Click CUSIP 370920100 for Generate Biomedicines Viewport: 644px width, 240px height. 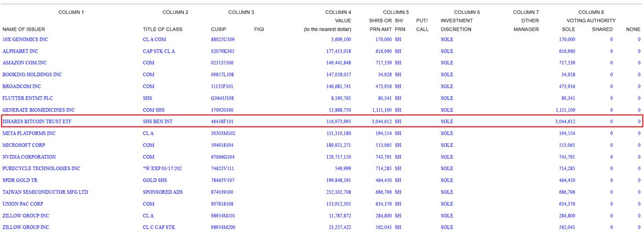(222, 110)
